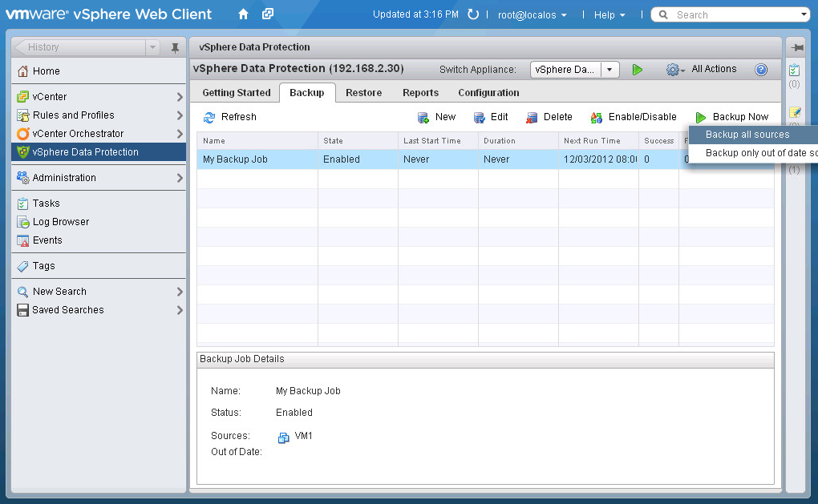Click the Administration icon

[x=22, y=178]
